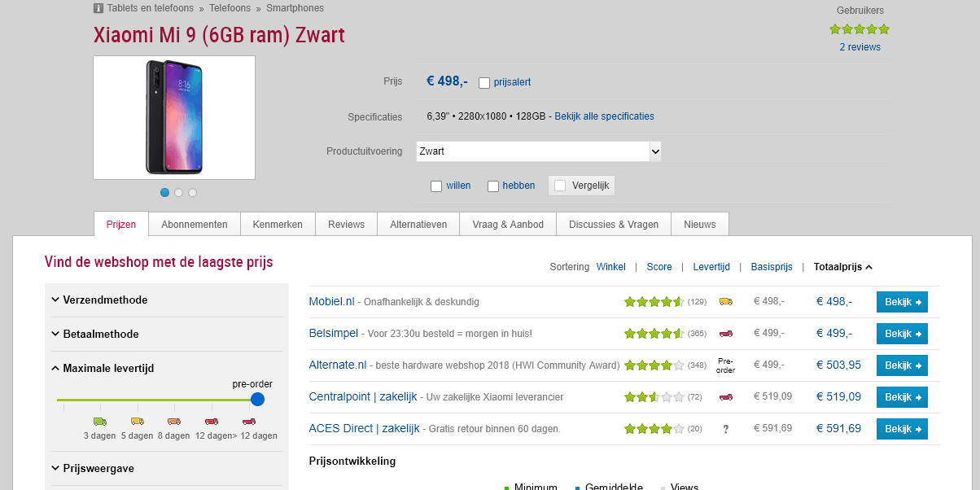Image resolution: width=980 pixels, height=490 pixels.
Task: Open the Productuitvoering dropdown
Action: click(538, 151)
